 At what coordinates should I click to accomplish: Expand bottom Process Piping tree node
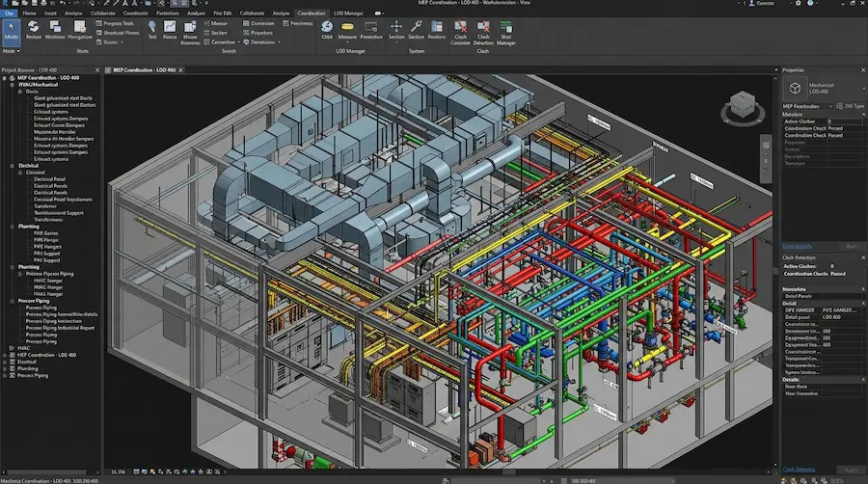click(x=5, y=376)
